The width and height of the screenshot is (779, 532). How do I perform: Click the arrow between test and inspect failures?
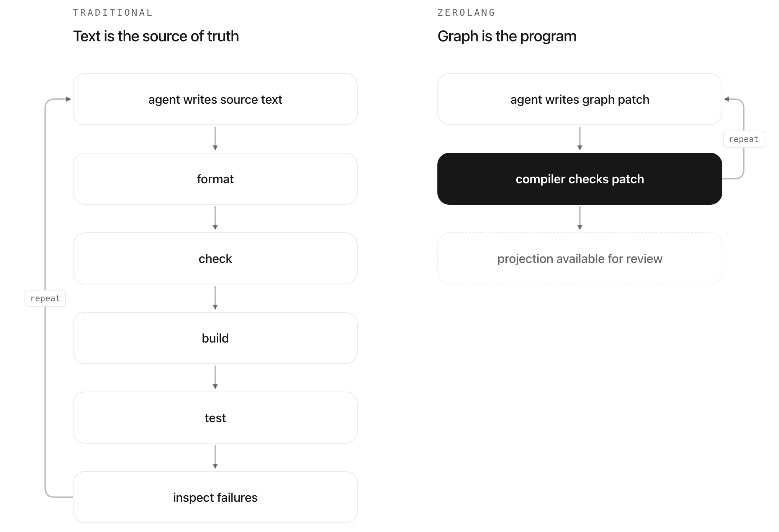[215, 457]
